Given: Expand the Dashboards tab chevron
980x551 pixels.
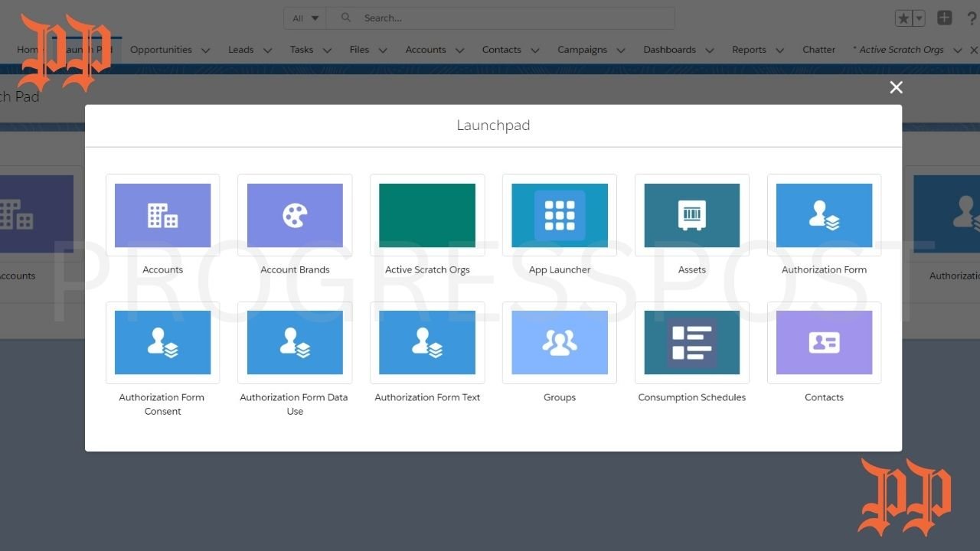Looking at the screenshot, I should coord(710,51).
